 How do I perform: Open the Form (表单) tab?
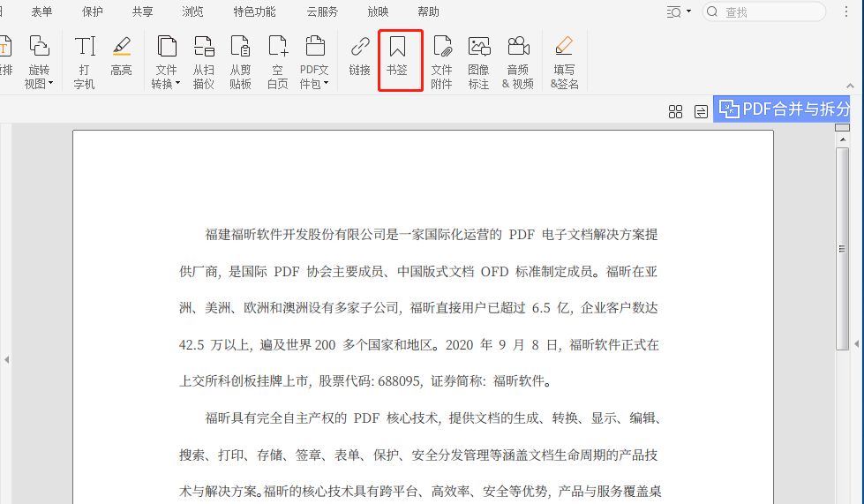point(41,11)
